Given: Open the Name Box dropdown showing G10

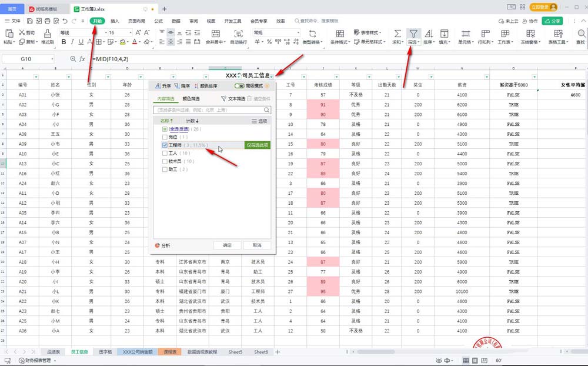Looking at the screenshot, I should 52,59.
